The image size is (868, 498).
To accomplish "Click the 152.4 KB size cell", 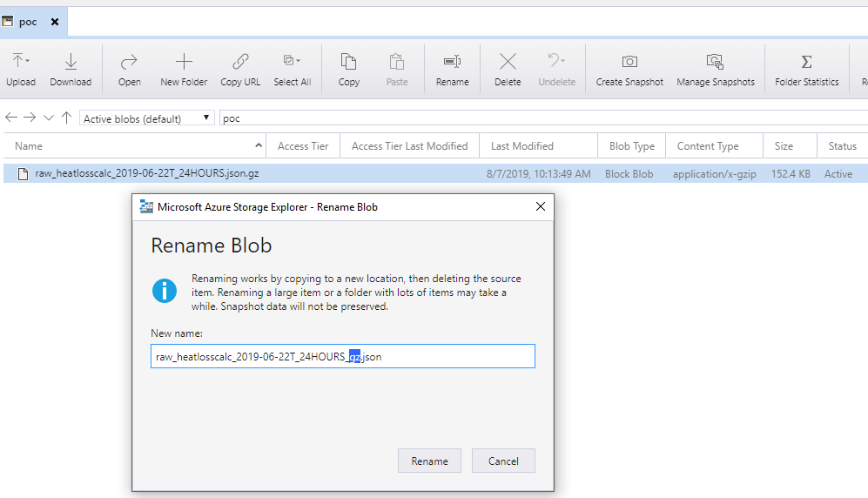I will (791, 174).
